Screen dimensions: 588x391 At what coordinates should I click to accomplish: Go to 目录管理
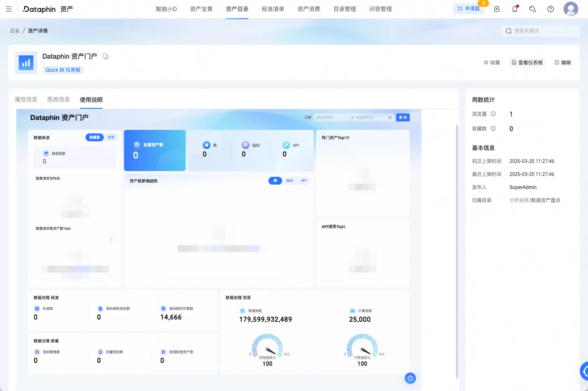tap(344, 9)
